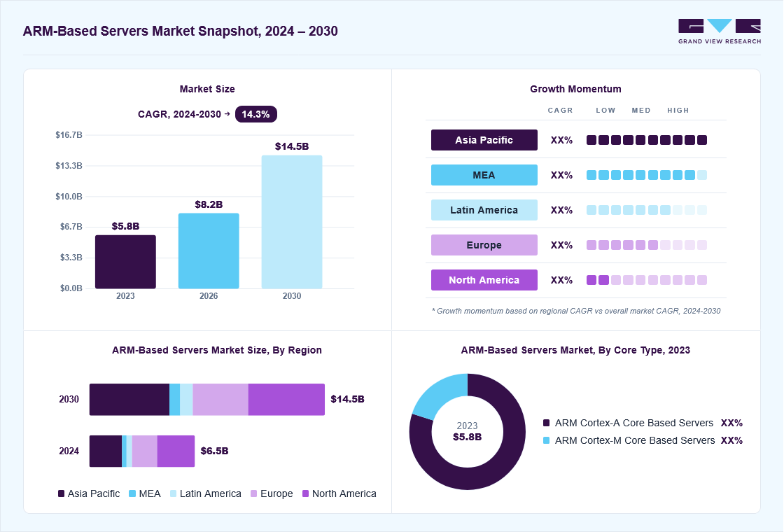
Task: Click the XX% value in Latin America row
Action: (x=561, y=211)
